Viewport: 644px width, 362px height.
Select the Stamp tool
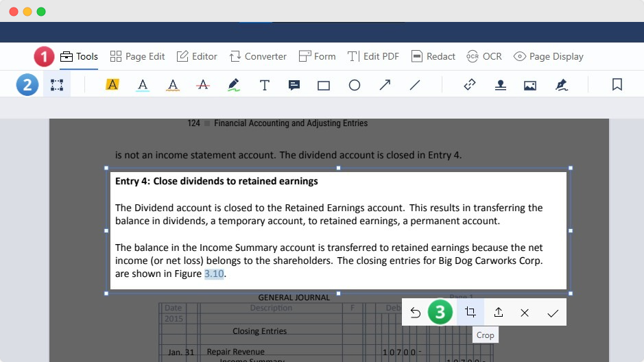pos(500,85)
